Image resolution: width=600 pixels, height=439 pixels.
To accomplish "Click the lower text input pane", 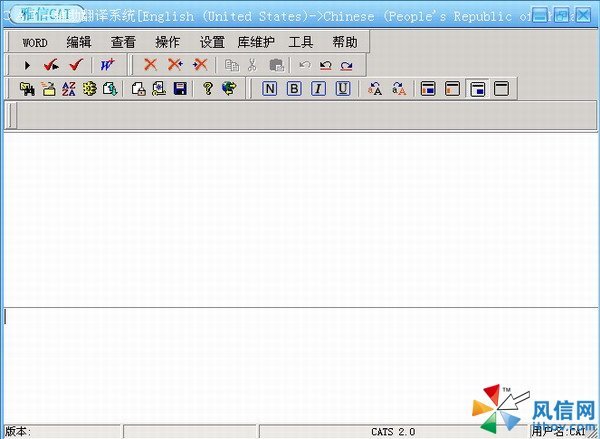I will [300, 365].
